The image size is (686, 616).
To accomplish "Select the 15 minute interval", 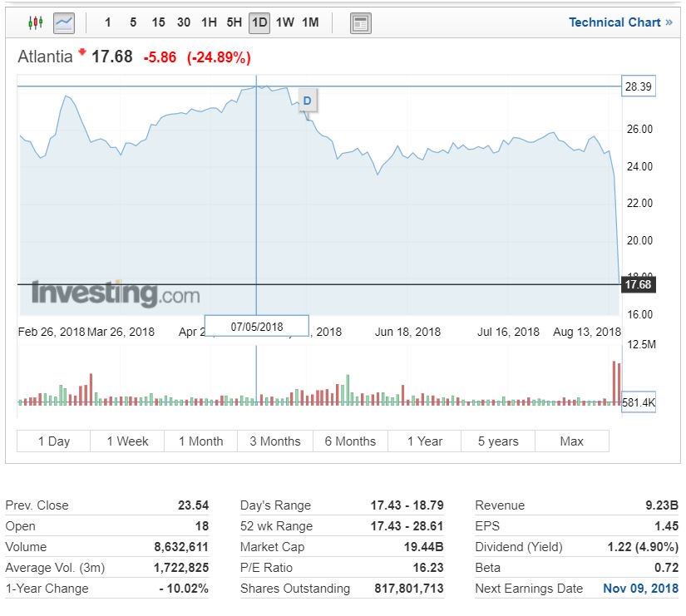I will coord(158,22).
